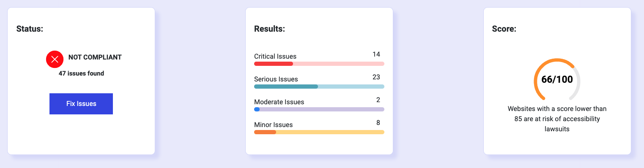Click the Fix Issues button
644x168 pixels.
pos(81,104)
